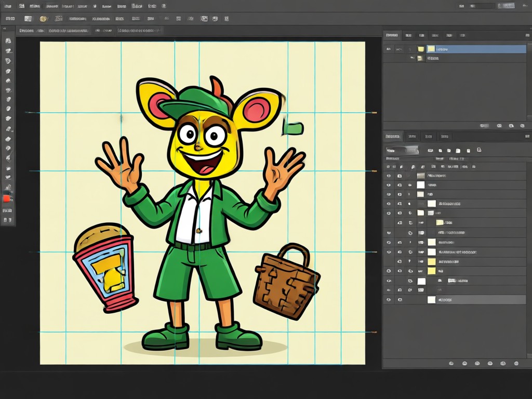Click the rounded-square icon near the options bar end

pos(204,19)
